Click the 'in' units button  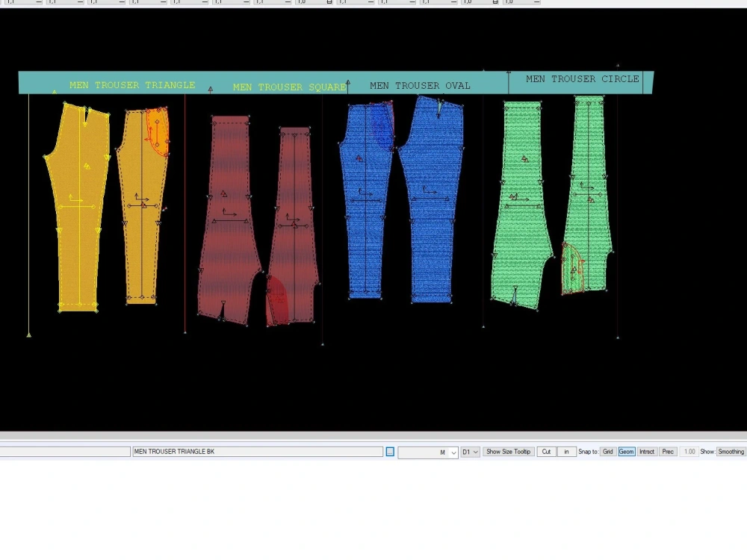coord(566,452)
